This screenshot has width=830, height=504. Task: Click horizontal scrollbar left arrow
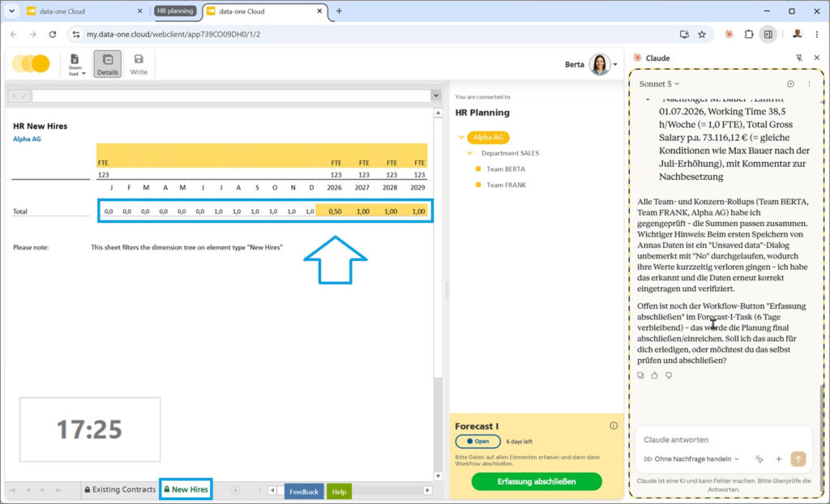272,490
